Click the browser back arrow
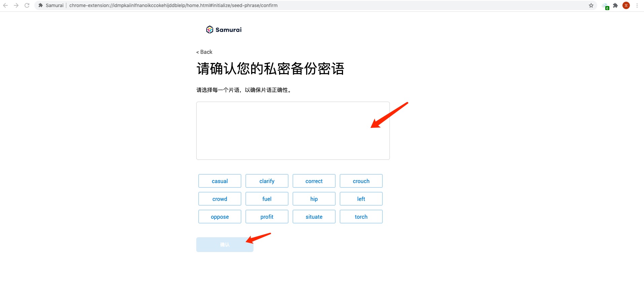The width and height of the screenshot is (644, 281). point(5,5)
